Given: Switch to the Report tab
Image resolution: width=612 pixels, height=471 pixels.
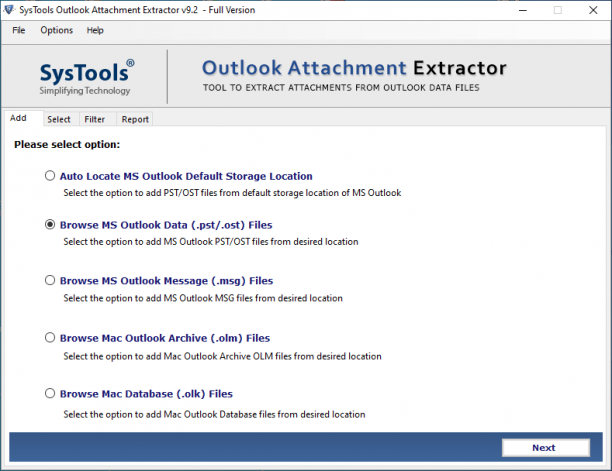Looking at the screenshot, I should coord(135,119).
